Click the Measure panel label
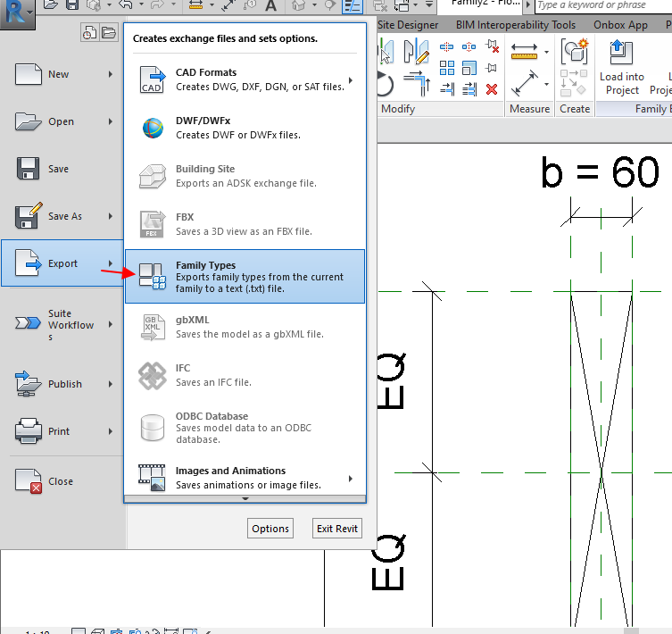 (x=529, y=109)
